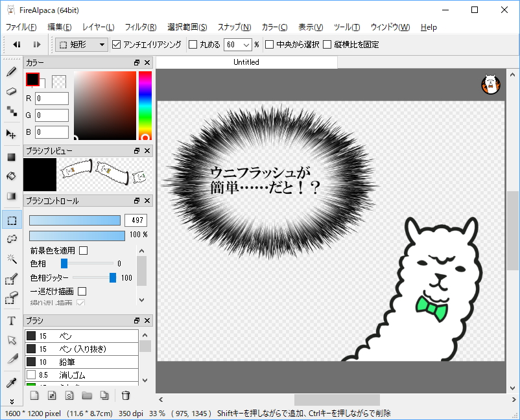Select the Eraser tool
This screenshot has height=420, width=520.
click(12, 91)
